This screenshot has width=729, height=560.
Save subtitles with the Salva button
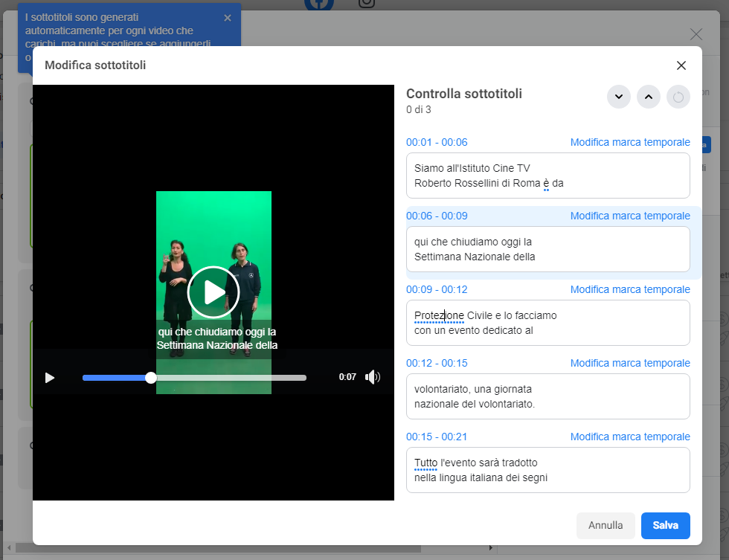pos(665,526)
